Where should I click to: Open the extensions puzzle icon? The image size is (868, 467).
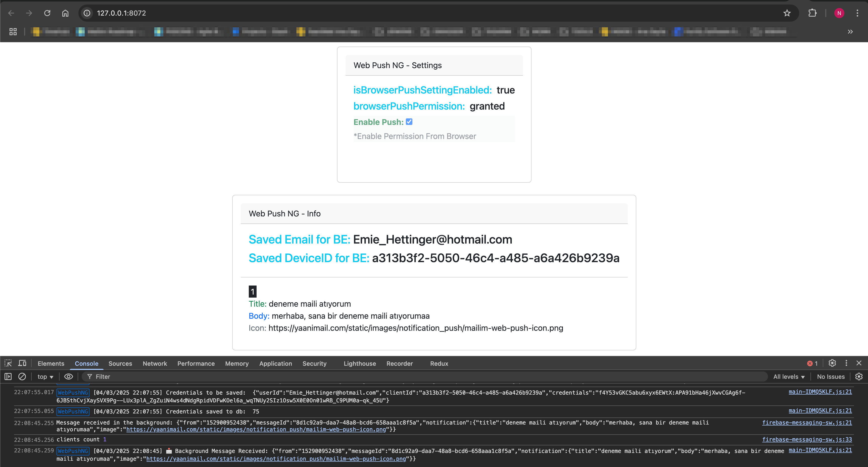tap(812, 13)
